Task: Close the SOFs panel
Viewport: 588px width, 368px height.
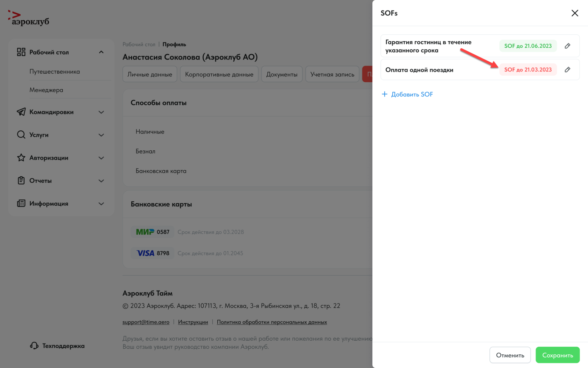Action: coord(575,13)
